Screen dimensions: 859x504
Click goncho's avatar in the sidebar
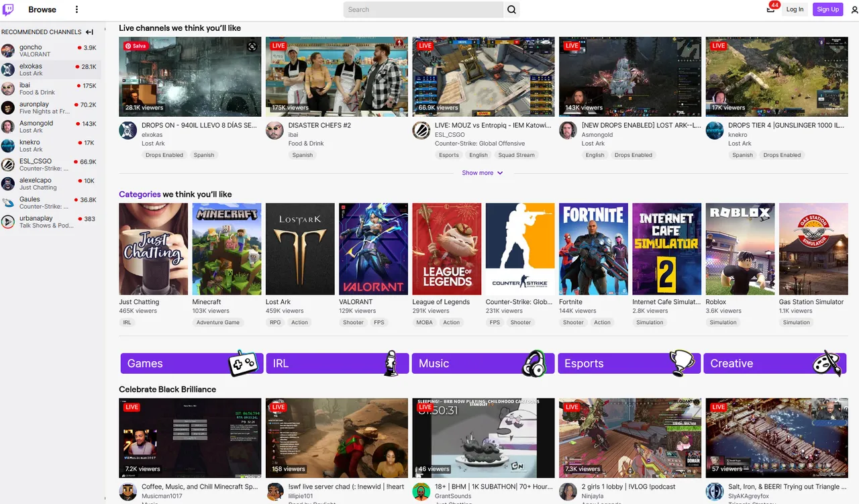pyautogui.click(x=8, y=51)
